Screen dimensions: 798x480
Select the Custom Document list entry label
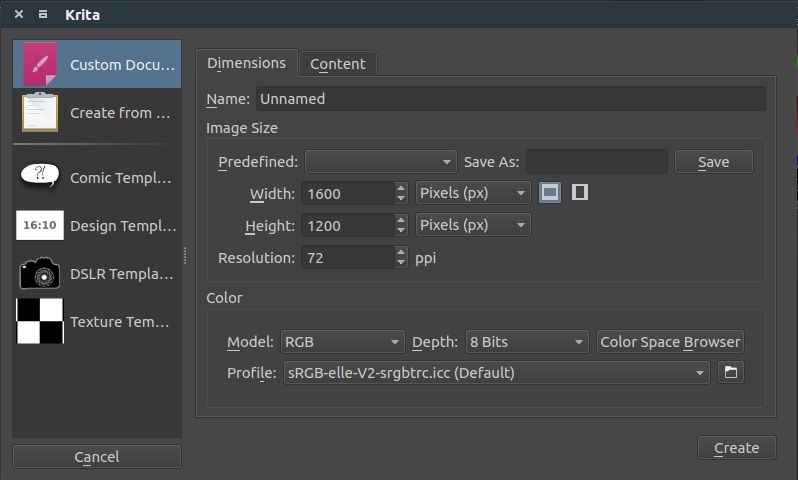(122, 65)
